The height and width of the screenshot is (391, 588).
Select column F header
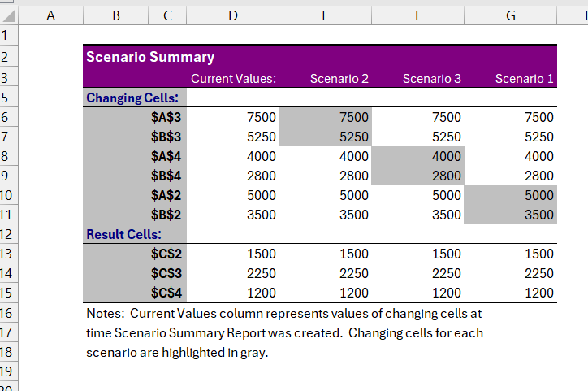417,15
